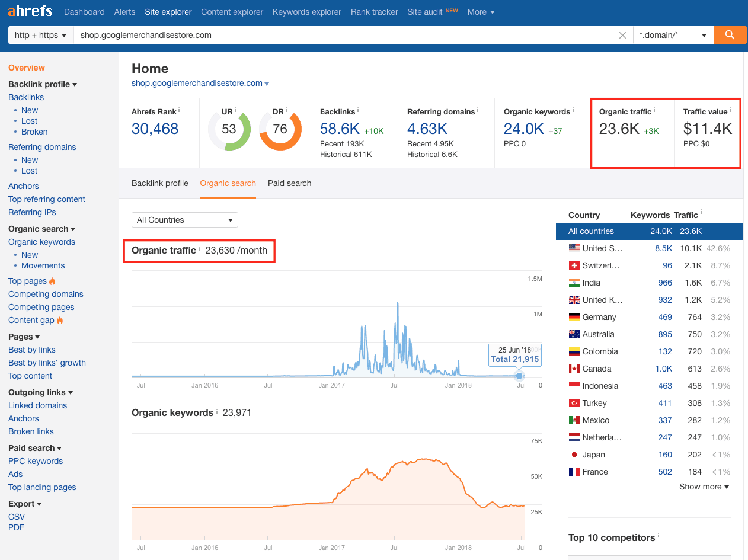
Task: Click the 58.6K backlinks number
Action: tap(339, 129)
